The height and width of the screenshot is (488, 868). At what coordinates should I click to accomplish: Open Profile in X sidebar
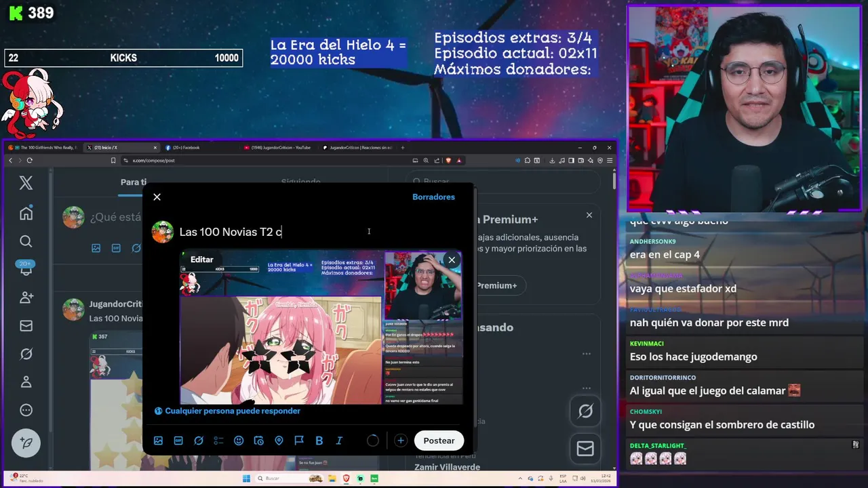(26, 382)
